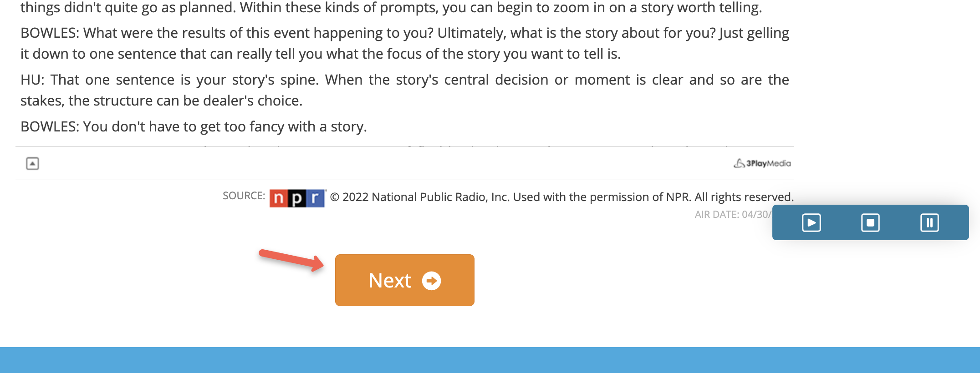This screenshot has height=373, width=980.
Task: Open the 3PlayMedia logo link
Action: (762, 163)
